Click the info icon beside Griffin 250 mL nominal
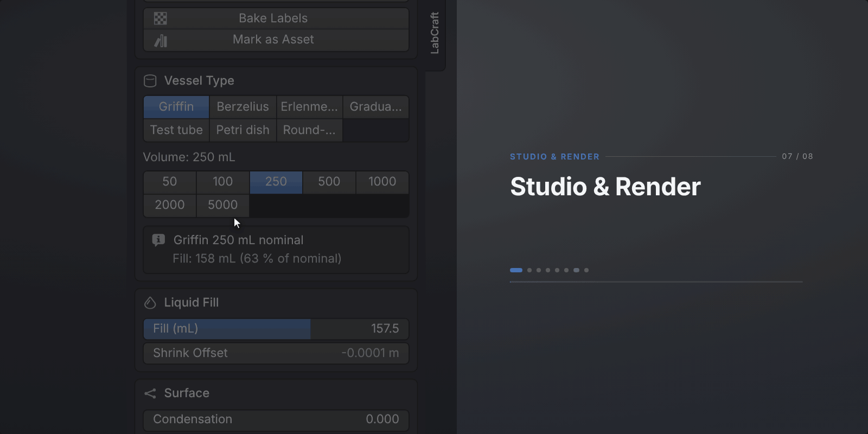 pyautogui.click(x=158, y=240)
